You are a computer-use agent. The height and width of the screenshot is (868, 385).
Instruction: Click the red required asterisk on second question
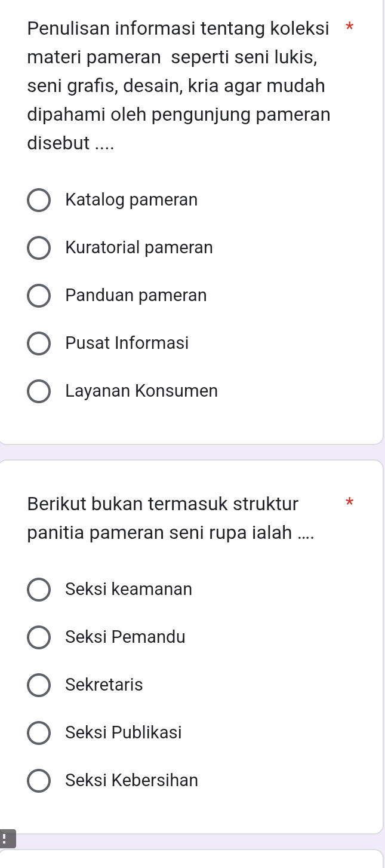[x=349, y=503]
